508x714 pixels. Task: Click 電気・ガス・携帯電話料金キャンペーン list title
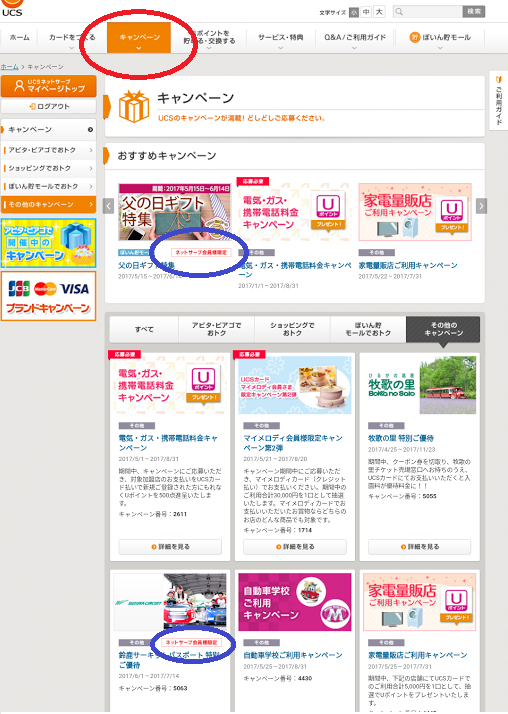click(x=168, y=443)
